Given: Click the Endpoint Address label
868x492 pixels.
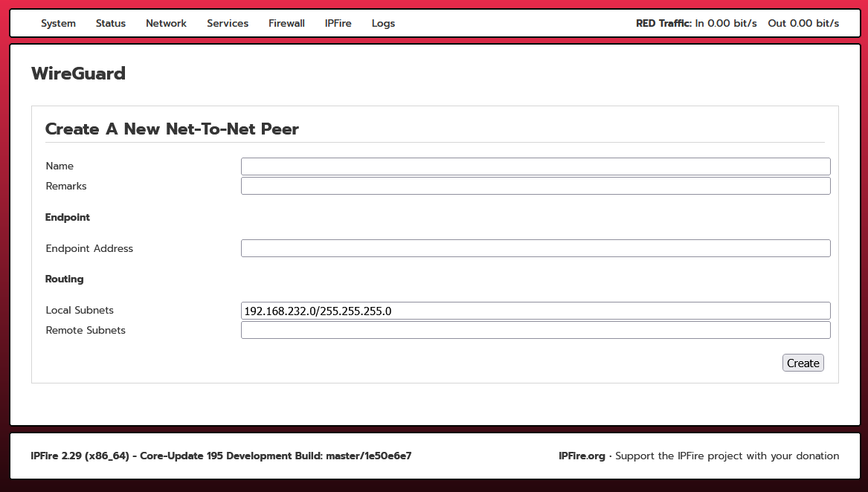Looking at the screenshot, I should coord(90,248).
